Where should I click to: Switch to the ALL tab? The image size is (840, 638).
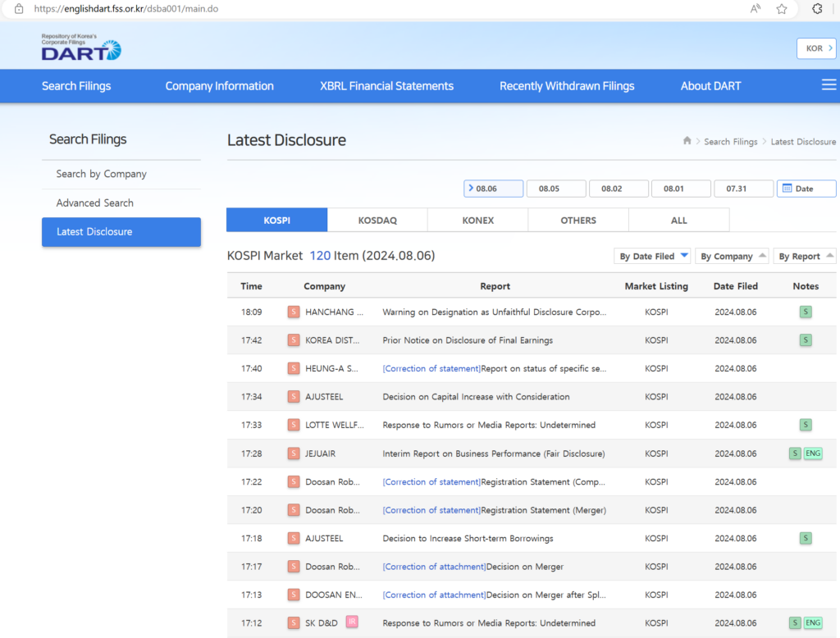[x=678, y=220]
